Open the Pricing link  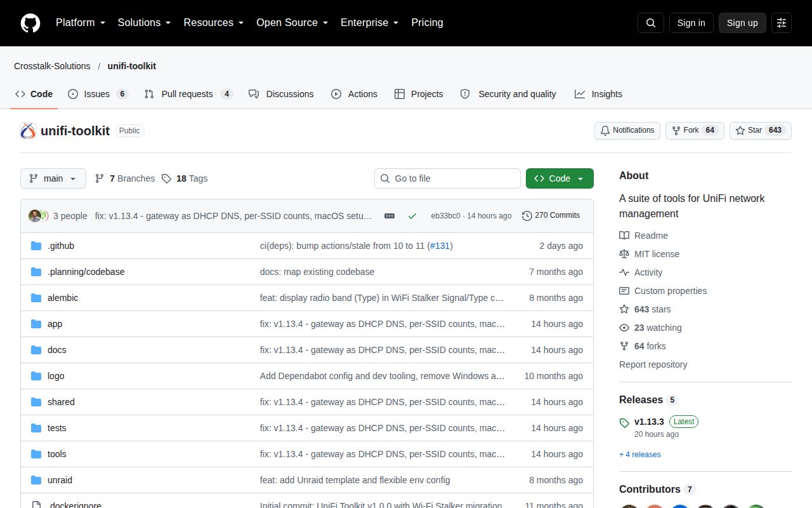tap(427, 23)
